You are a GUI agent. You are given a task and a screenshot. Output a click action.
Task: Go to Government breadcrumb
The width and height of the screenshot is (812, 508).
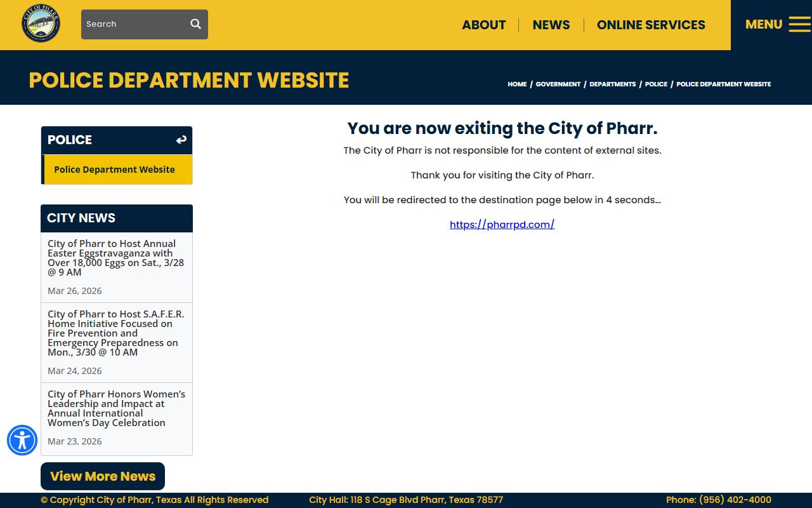(558, 84)
